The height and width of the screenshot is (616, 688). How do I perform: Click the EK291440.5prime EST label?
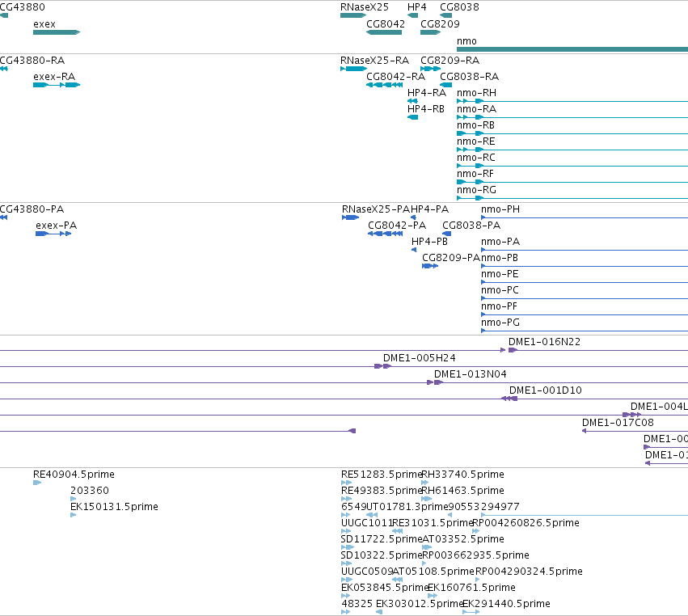[507, 604]
